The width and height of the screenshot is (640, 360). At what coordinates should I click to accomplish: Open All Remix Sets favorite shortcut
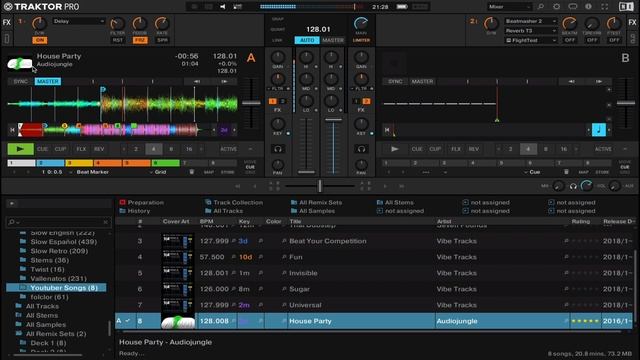[316, 202]
